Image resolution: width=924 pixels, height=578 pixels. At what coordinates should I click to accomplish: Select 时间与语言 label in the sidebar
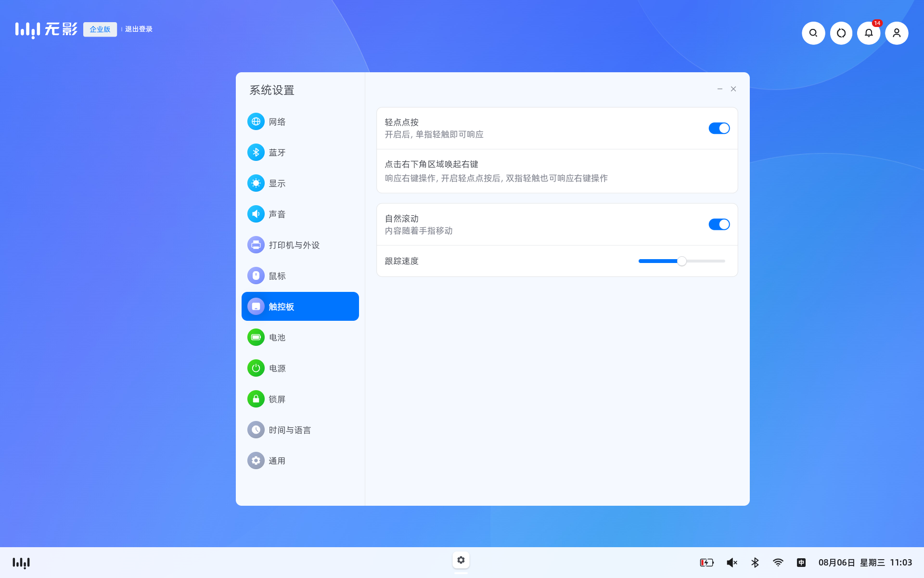[x=290, y=430]
